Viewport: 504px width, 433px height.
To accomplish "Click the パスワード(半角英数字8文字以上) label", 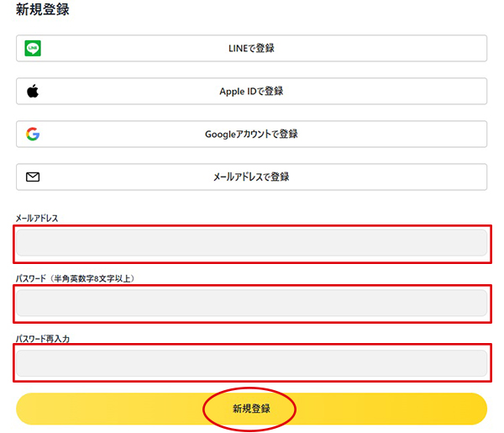I will (x=75, y=278).
